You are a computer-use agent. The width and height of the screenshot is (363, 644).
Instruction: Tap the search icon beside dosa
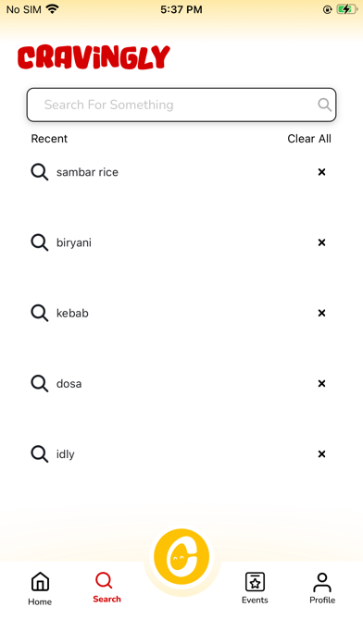40,384
